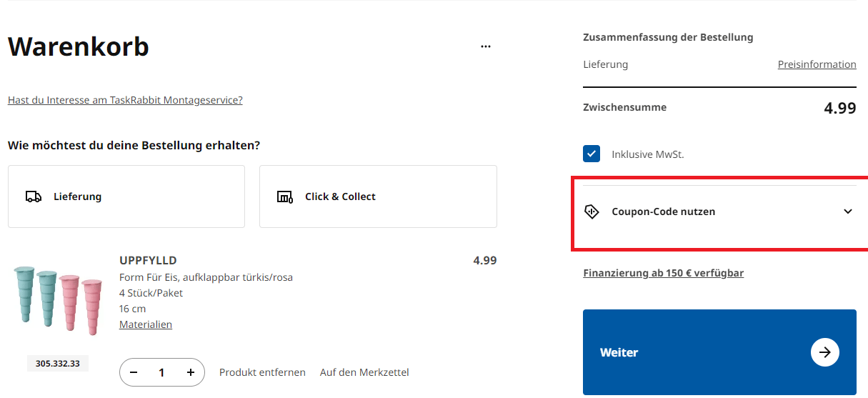Image resolution: width=868 pixels, height=398 pixels.
Task: Click the coupon tag icon
Action: [591, 212]
